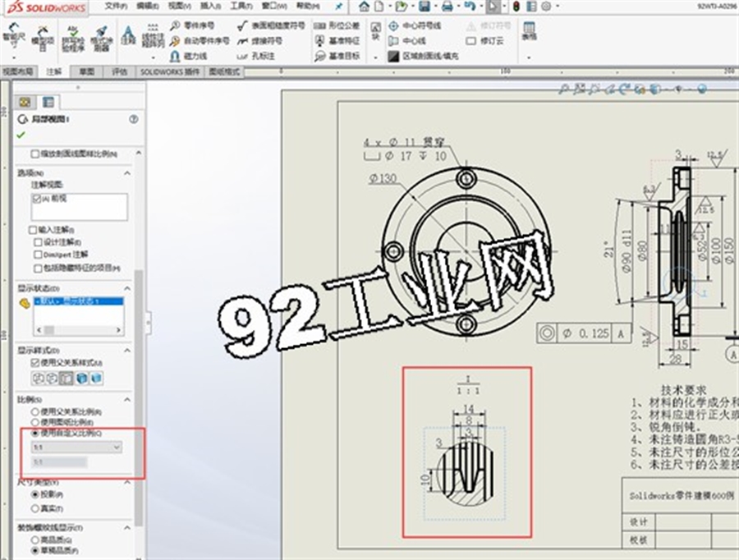The width and height of the screenshot is (739, 560).
Task: Open Linear Note Pattern (线性注释阵列)
Action: click(x=153, y=37)
